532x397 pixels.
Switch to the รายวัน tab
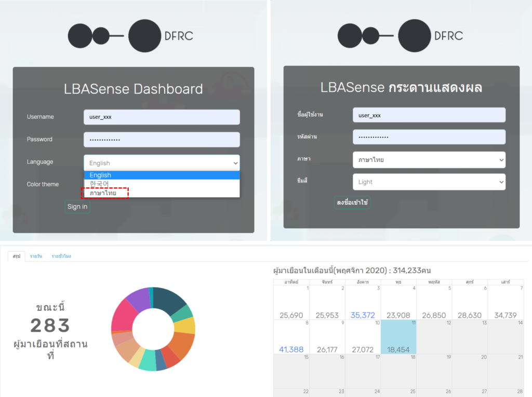(x=36, y=256)
